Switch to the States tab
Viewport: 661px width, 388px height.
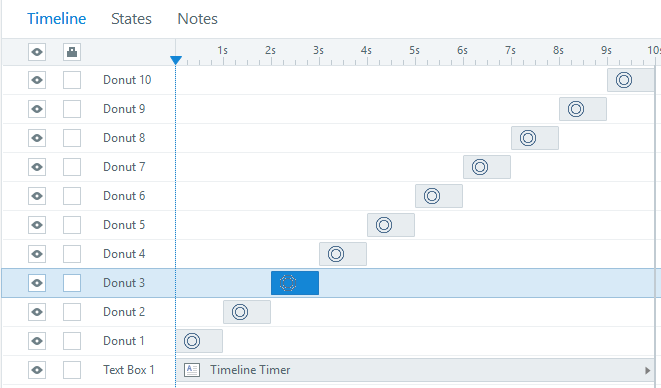tap(131, 19)
